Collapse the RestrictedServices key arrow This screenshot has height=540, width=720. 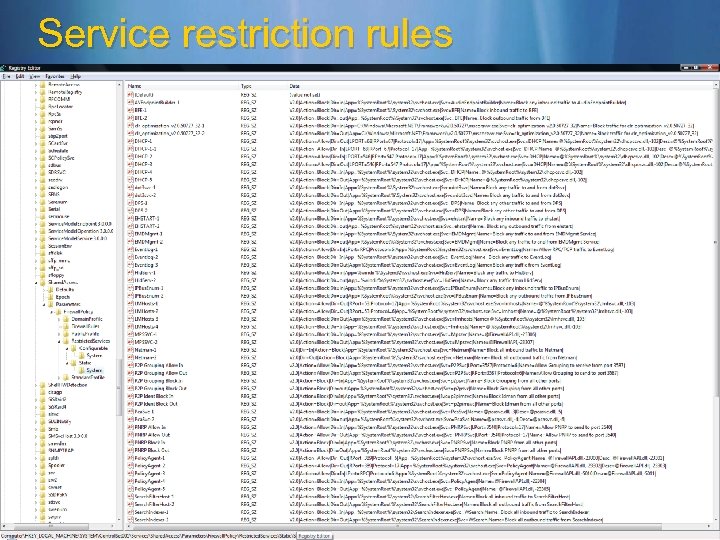[60, 342]
